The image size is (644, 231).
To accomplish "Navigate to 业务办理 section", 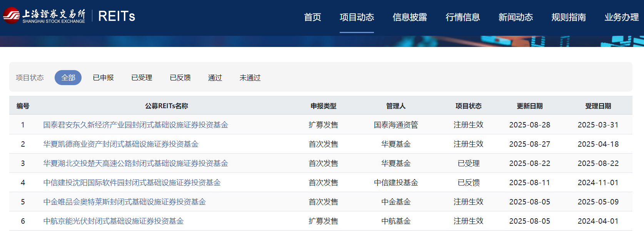I will click(x=621, y=17).
